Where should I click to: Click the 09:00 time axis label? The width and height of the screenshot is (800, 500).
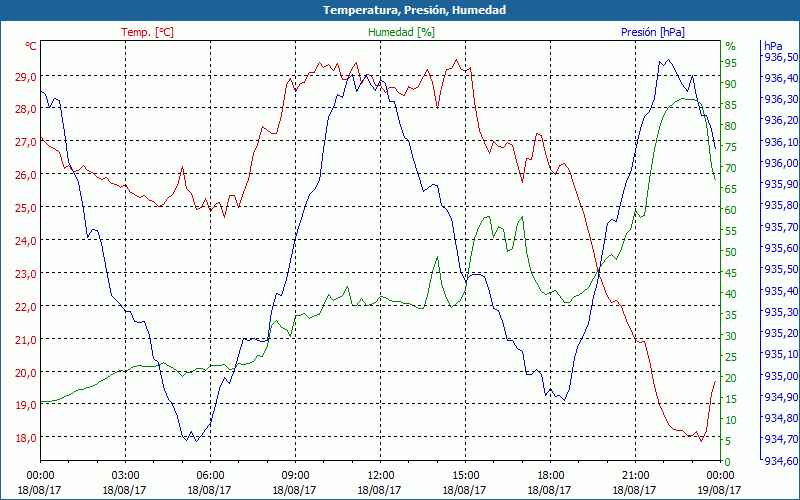click(x=295, y=475)
